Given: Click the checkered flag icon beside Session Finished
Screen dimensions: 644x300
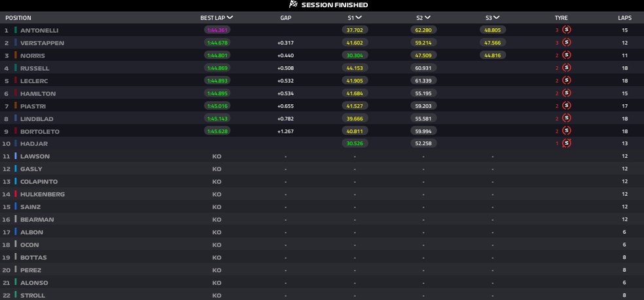Looking at the screenshot, I should [x=293, y=5].
